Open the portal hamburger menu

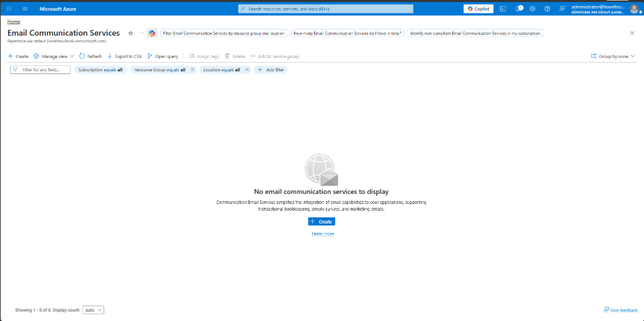[25, 9]
